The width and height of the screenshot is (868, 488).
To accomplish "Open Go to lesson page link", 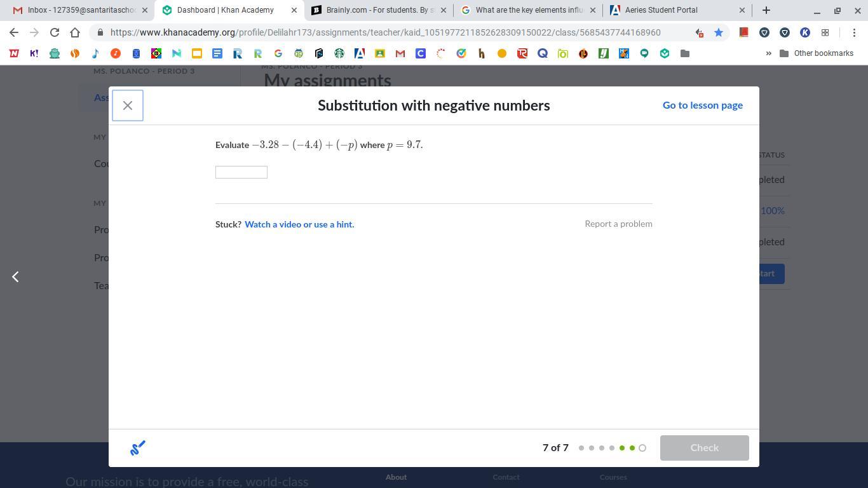I will coord(703,105).
